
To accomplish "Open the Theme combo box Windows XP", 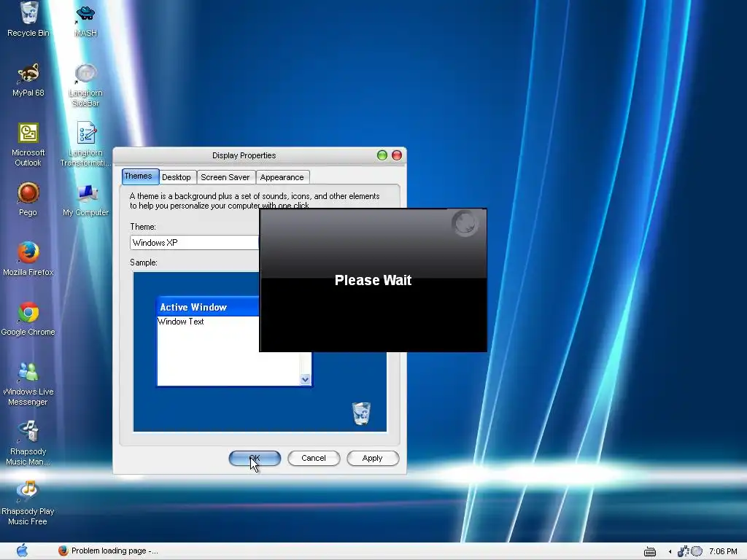I will [x=194, y=242].
